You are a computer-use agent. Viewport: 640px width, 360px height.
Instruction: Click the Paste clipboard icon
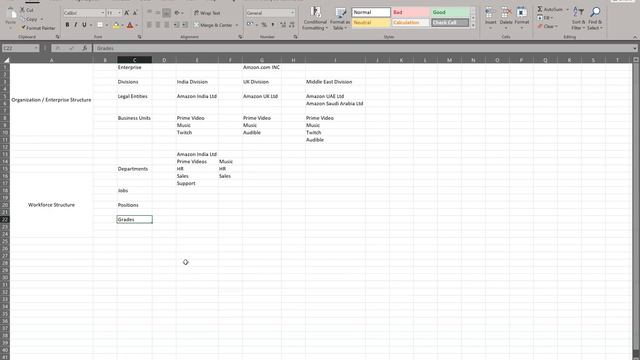11,14
